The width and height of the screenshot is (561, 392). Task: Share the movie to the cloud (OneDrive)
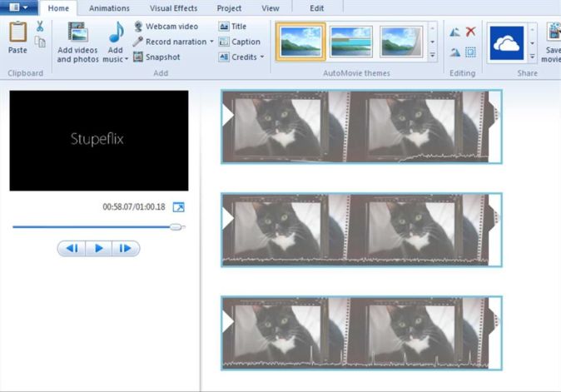[x=507, y=43]
